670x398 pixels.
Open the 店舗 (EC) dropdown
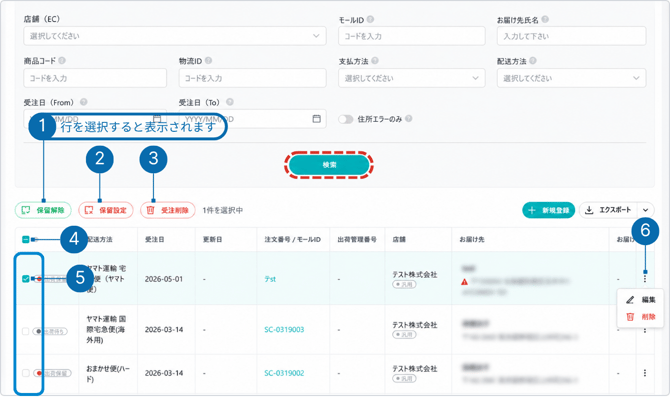175,36
